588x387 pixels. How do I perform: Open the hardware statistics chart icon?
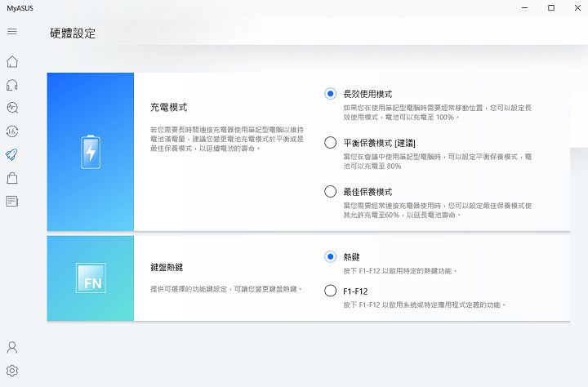pos(12,131)
